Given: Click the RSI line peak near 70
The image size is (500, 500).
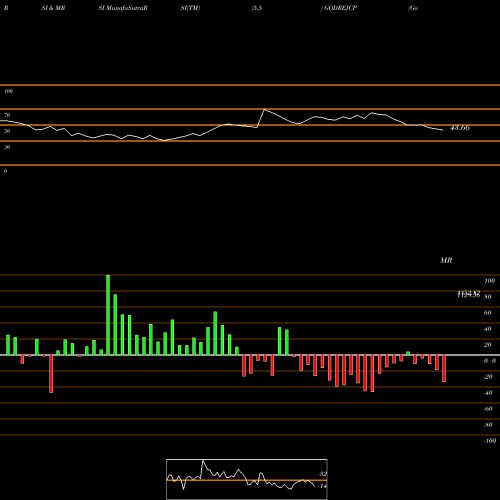Looking at the screenshot, I should click(x=264, y=110).
